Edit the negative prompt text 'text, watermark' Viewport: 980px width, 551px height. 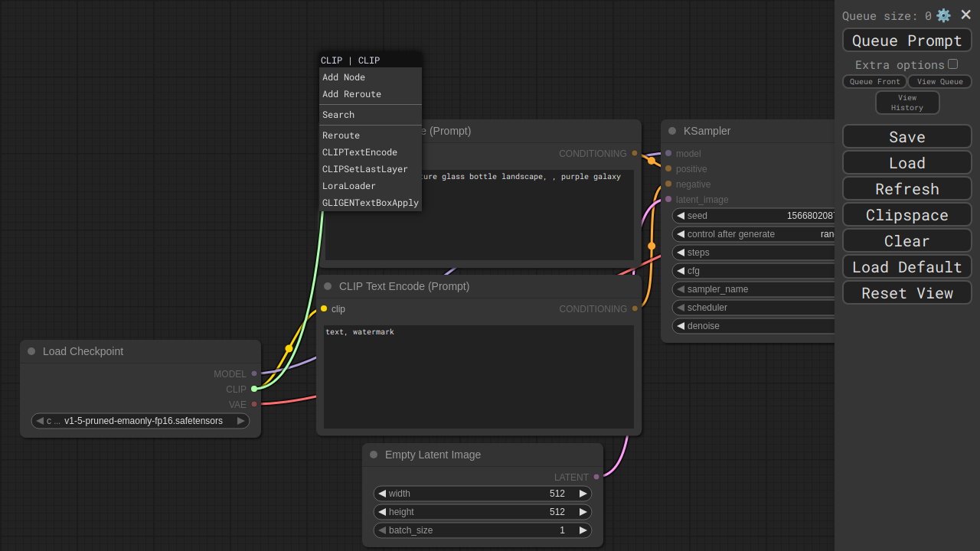[479, 375]
